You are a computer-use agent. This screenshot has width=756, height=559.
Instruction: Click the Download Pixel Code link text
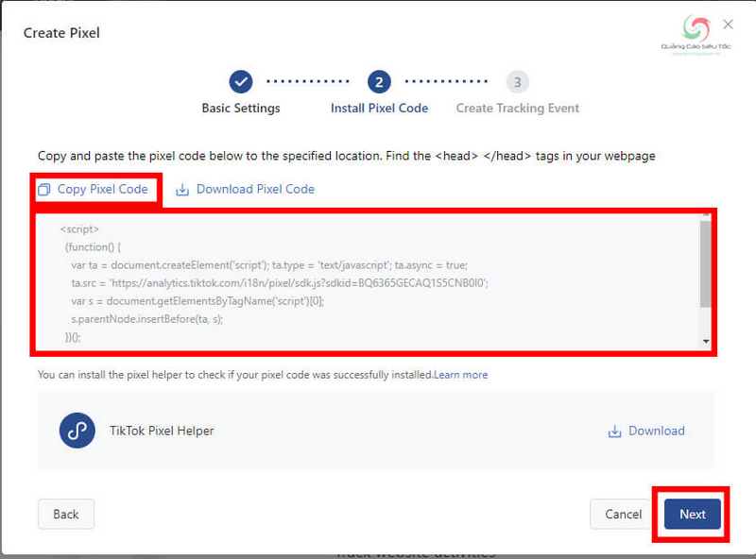point(255,189)
